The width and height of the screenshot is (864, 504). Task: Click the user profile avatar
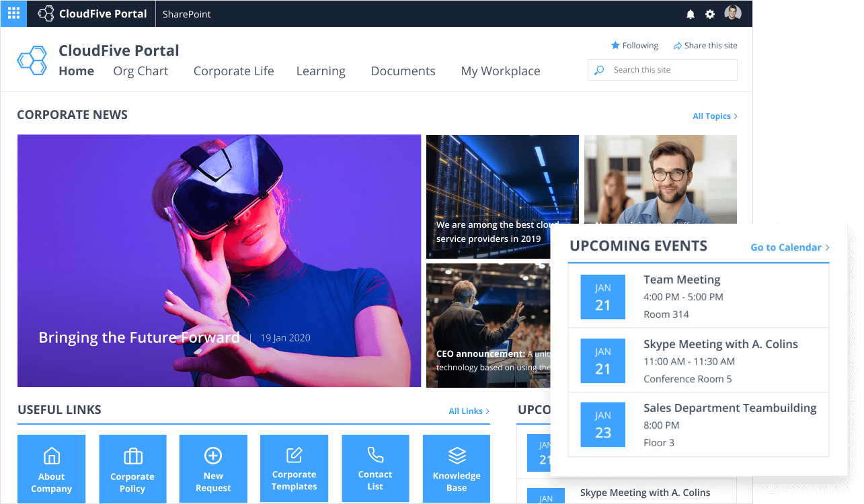pyautogui.click(x=732, y=13)
